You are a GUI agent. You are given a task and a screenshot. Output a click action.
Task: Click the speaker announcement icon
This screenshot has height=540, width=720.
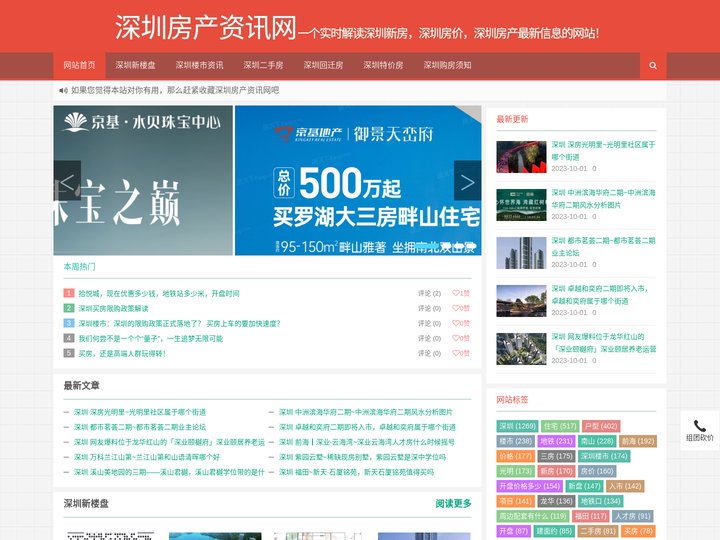pyautogui.click(x=63, y=90)
